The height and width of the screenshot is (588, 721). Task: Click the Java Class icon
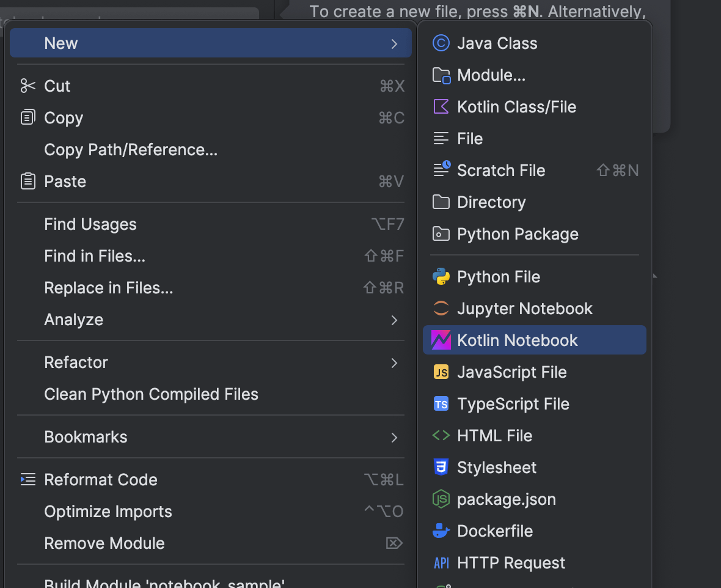441,43
